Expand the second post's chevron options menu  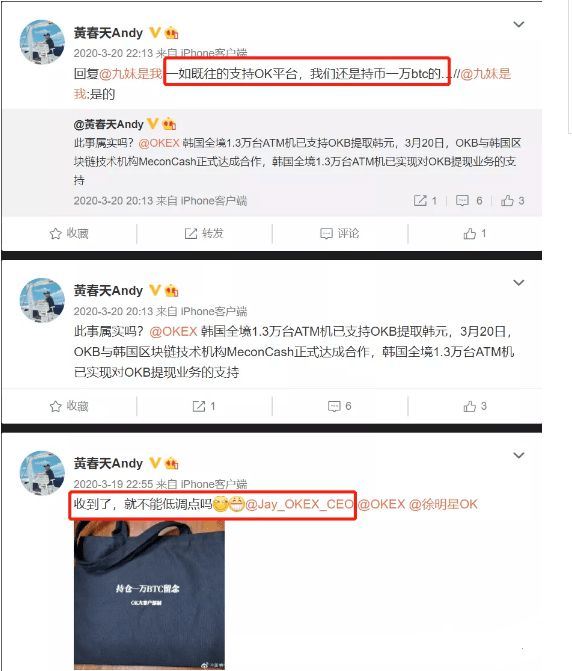[519, 283]
